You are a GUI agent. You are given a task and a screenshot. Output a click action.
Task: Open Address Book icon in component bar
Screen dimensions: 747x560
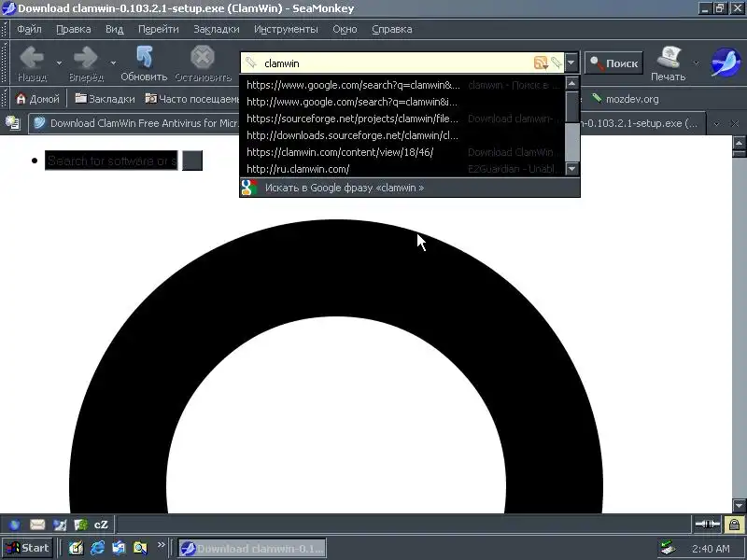tap(80, 525)
